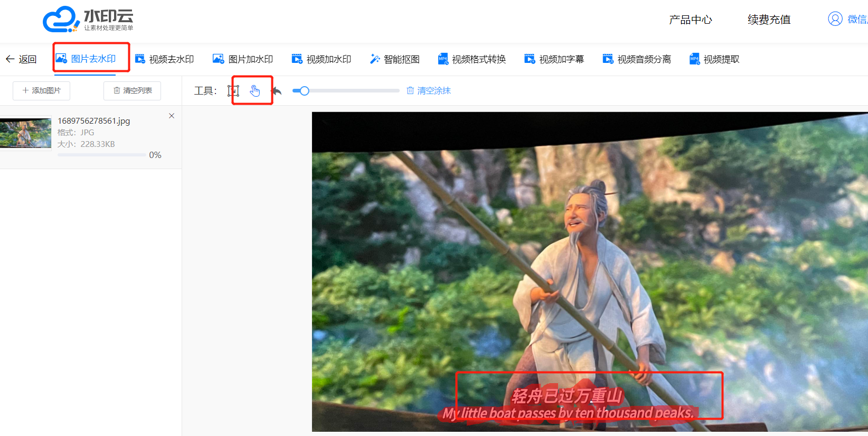Click the 大小: 228.33KB text
Screen dimensions: 868x436
pos(86,144)
